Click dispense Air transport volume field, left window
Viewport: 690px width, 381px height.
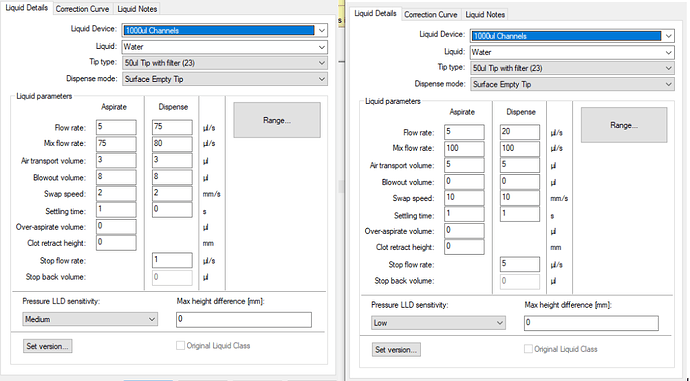coord(172,160)
